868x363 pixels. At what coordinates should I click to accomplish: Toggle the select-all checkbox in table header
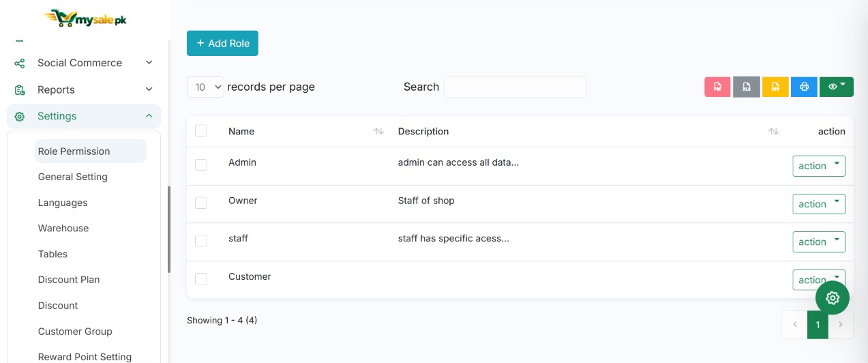click(200, 130)
